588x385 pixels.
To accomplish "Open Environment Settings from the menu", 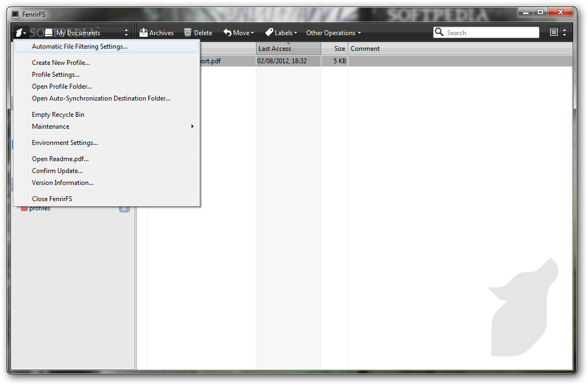I will [x=107, y=143].
